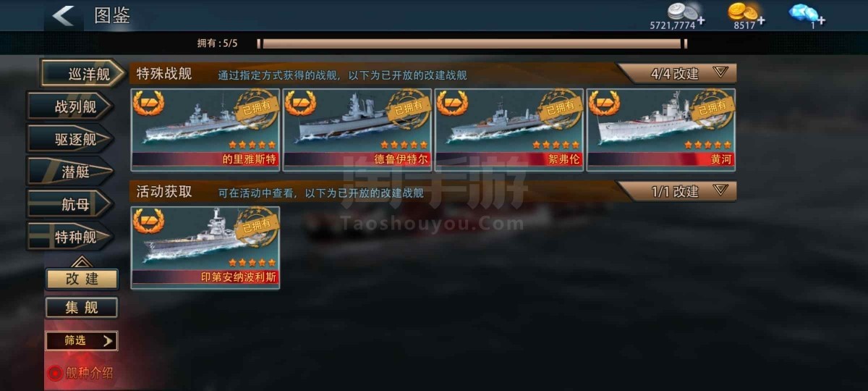The width and height of the screenshot is (868, 391).
Task: Open the 潜艇 category
Action: click(71, 172)
